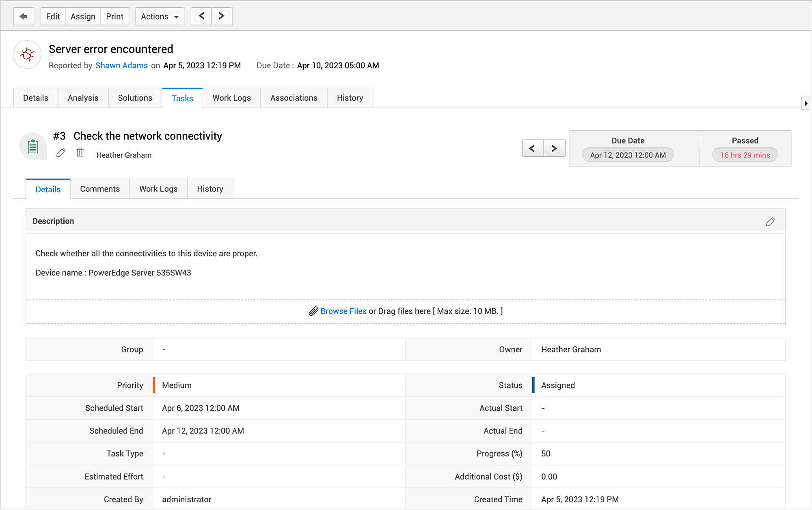Open the Analysis tab
The width and height of the screenshot is (812, 510).
pos(83,98)
